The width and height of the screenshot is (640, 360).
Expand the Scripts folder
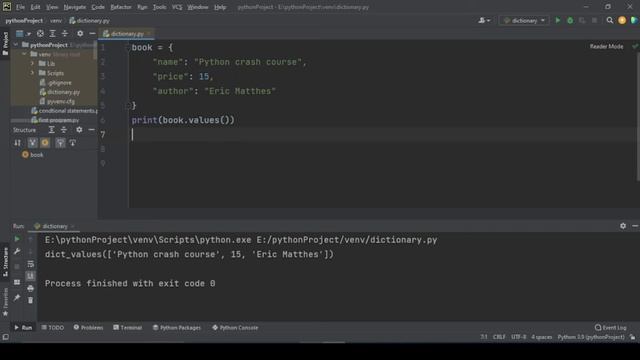32,73
